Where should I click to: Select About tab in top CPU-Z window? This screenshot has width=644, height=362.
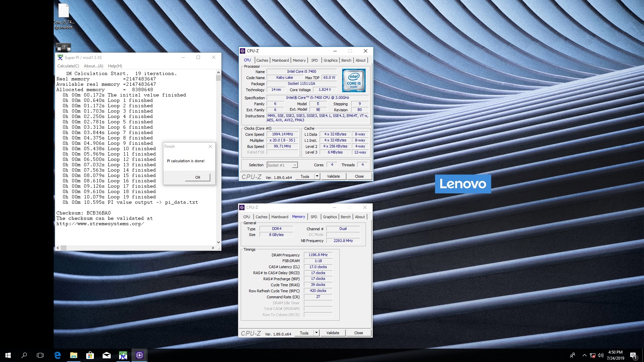pos(361,60)
